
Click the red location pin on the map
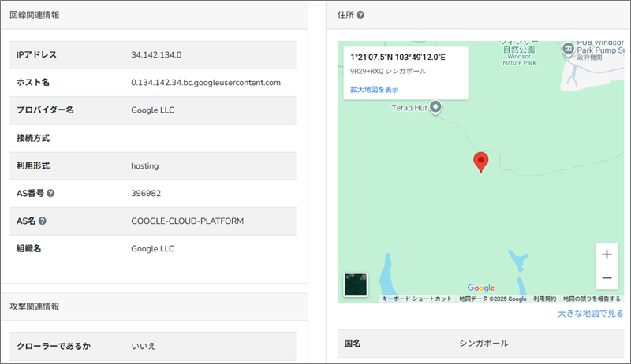coord(480,162)
